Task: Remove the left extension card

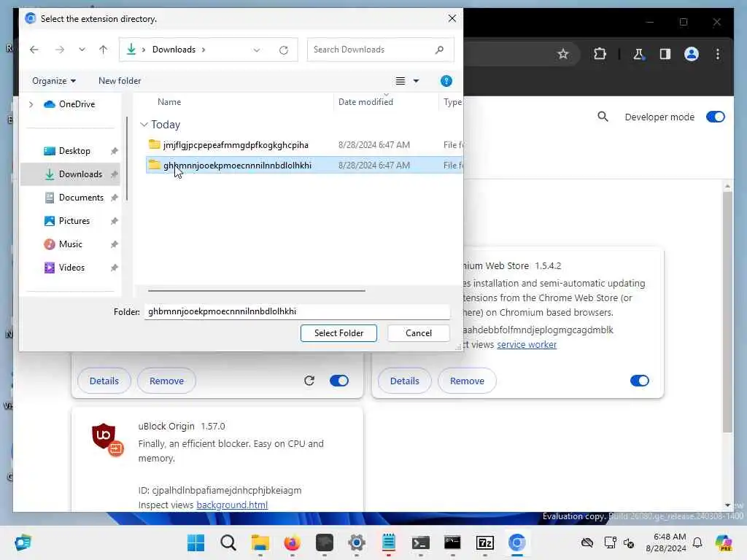Action: point(166,381)
